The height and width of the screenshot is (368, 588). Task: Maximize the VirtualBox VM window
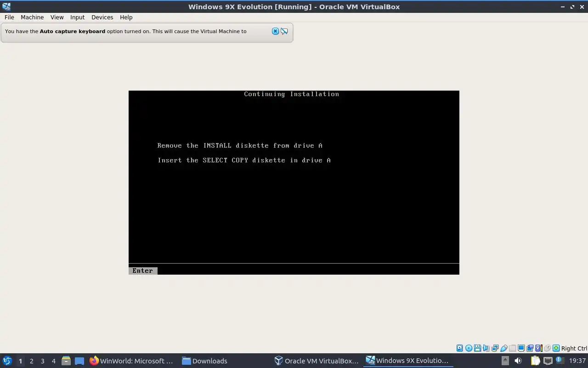pyautogui.click(x=572, y=6)
